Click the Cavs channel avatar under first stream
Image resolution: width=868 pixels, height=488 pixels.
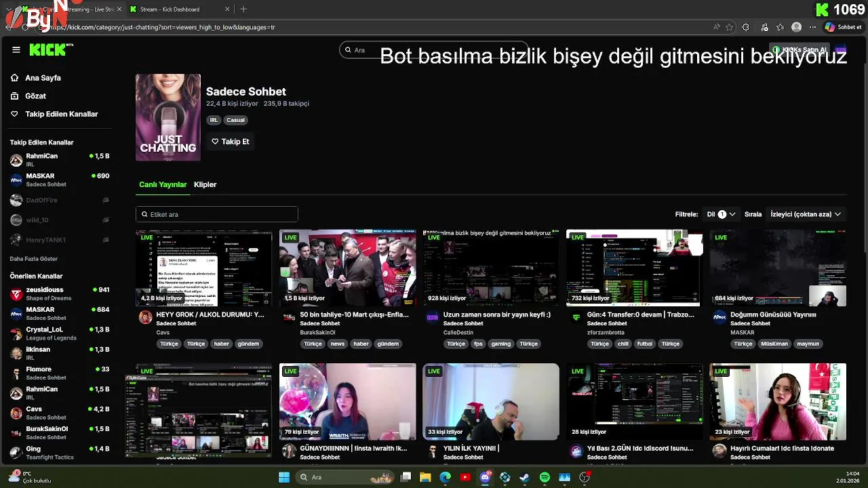coord(145,317)
